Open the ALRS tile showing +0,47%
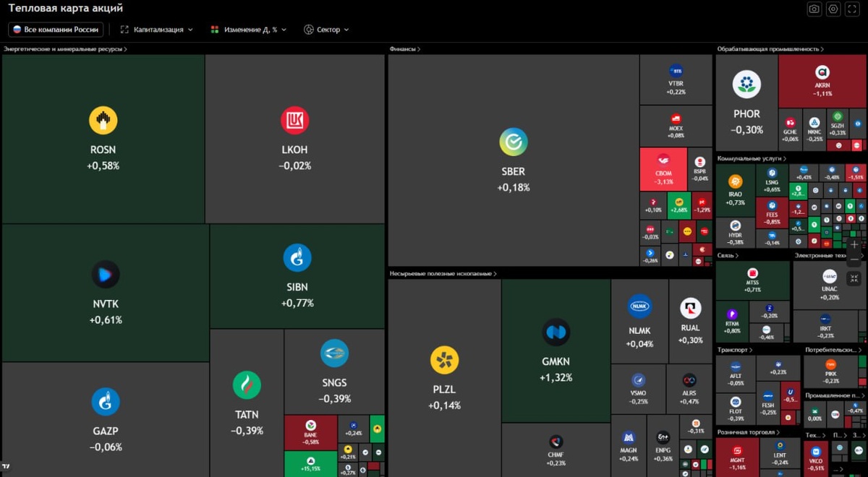 tap(689, 389)
